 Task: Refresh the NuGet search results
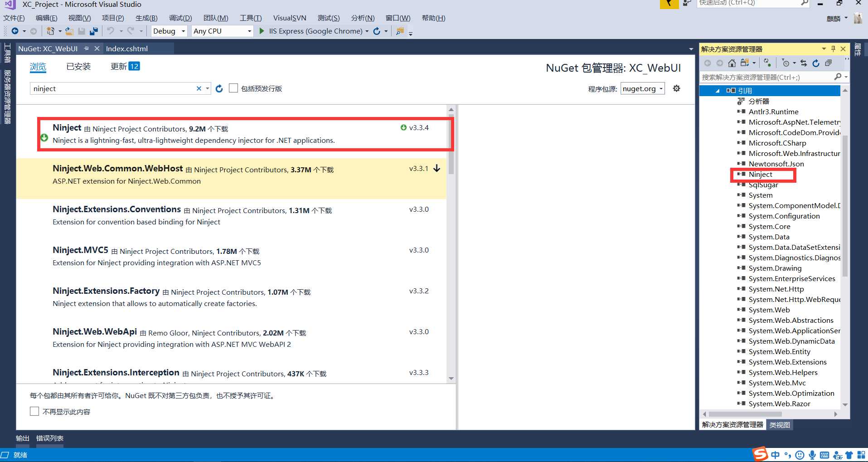pos(219,88)
